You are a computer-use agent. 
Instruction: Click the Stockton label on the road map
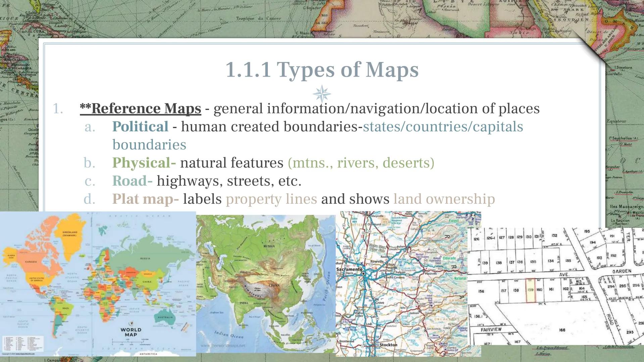(388, 345)
